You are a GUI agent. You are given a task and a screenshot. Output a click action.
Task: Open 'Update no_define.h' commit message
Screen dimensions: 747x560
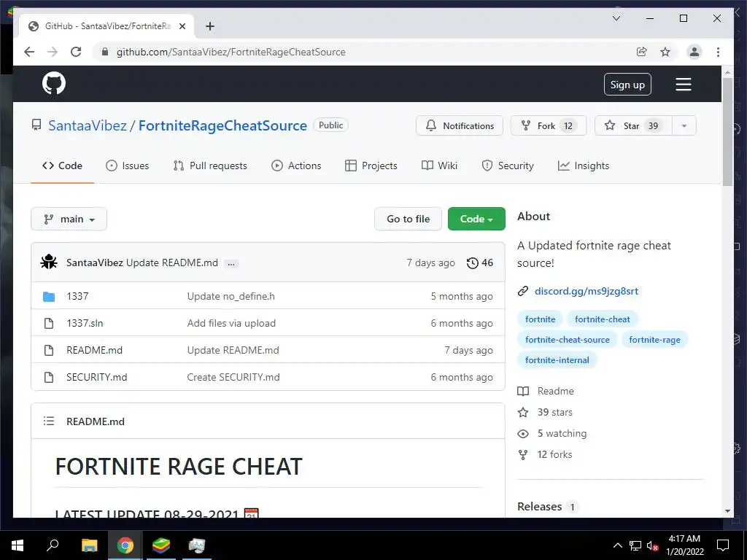click(x=231, y=296)
